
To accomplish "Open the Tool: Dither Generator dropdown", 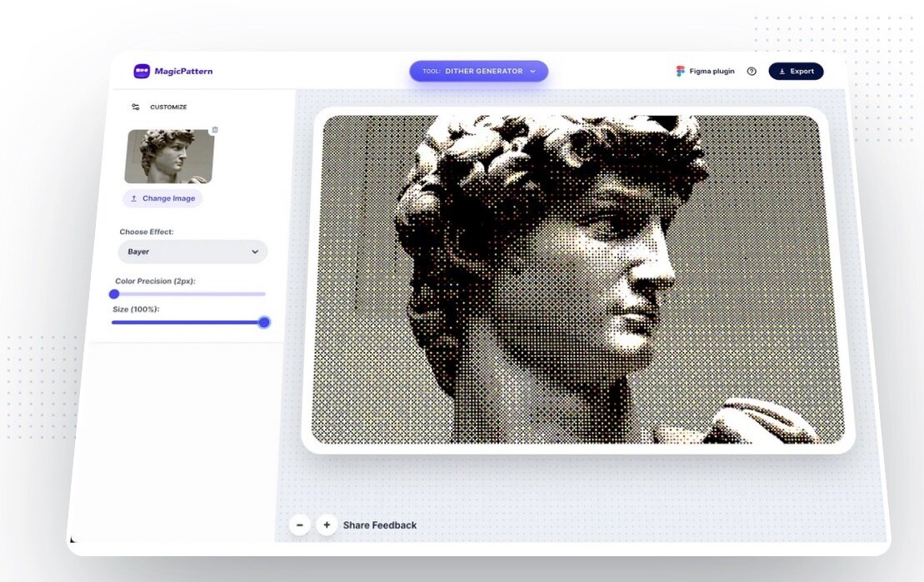I will [x=478, y=72].
